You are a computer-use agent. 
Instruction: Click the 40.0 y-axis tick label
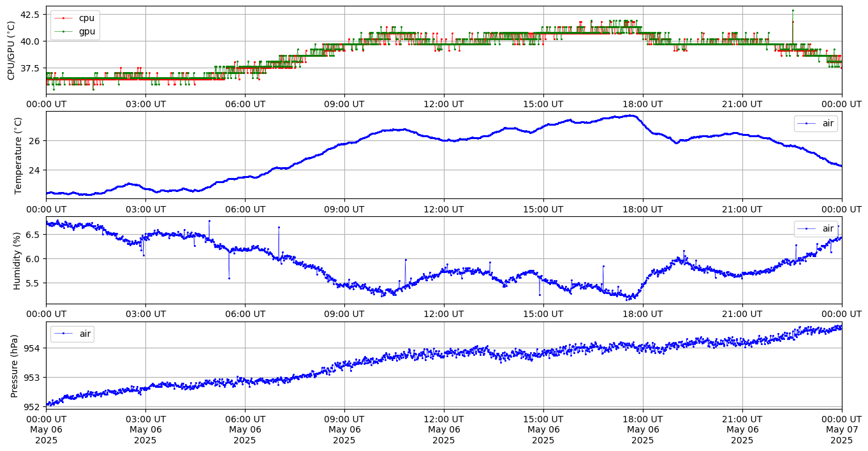click(31, 41)
